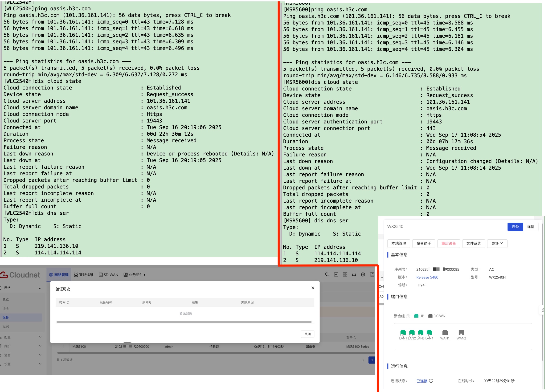Click the four-squares grid icon in header
The width and height of the screenshot is (548, 392).
(x=345, y=274)
